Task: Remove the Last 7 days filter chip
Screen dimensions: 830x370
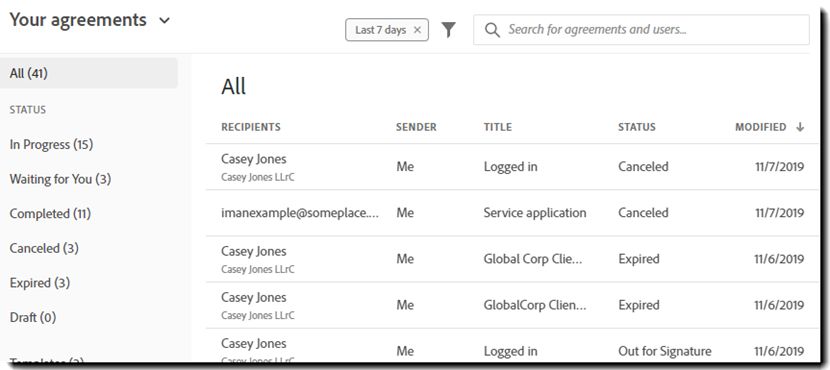Action: (x=417, y=30)
